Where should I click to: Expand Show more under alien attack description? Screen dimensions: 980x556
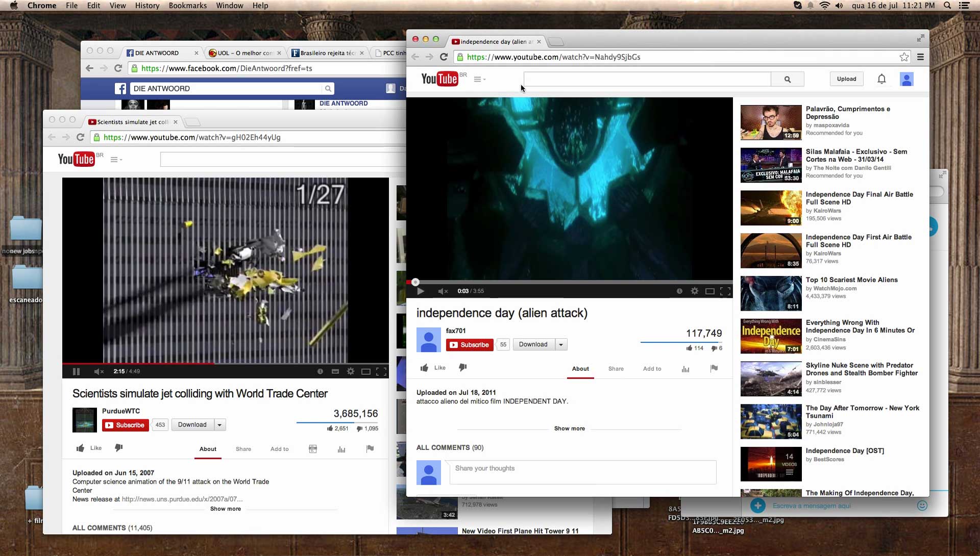pos(569,428)
